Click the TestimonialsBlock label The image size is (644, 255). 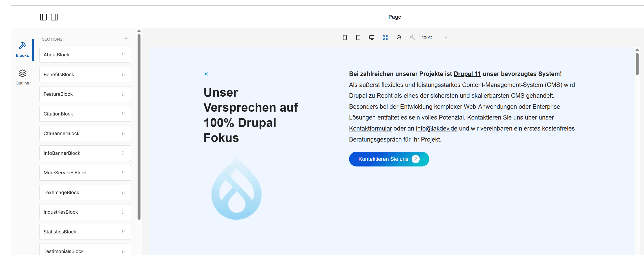tap(63, 251)
